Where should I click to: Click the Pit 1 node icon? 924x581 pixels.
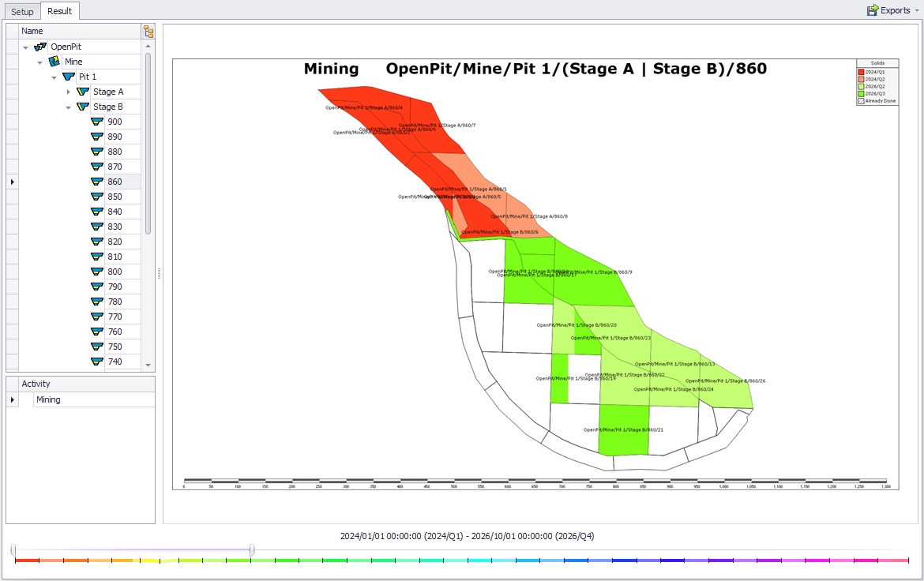[69, 77]
